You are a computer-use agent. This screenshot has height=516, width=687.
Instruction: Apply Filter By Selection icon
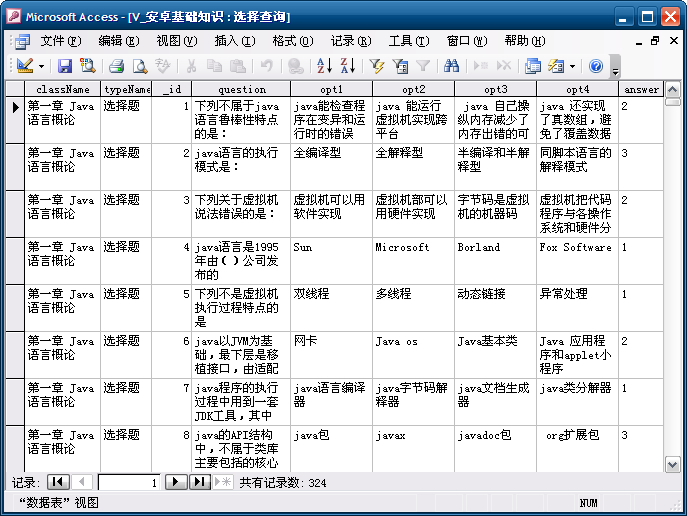(x=376, y=66)
